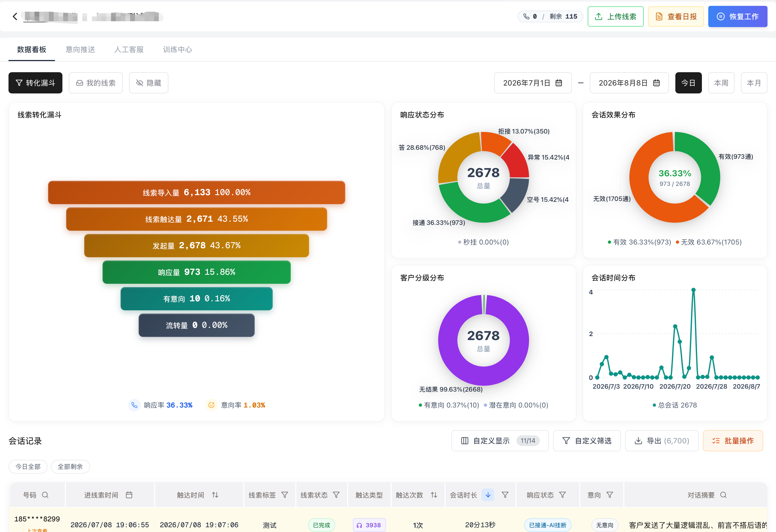Toggle 潜在意向 legend item

click(516, 405)
